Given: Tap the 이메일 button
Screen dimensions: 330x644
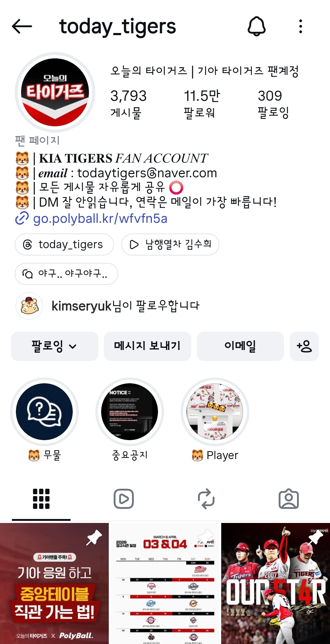Looking at the screenshot, I should (x=240, y=346).
